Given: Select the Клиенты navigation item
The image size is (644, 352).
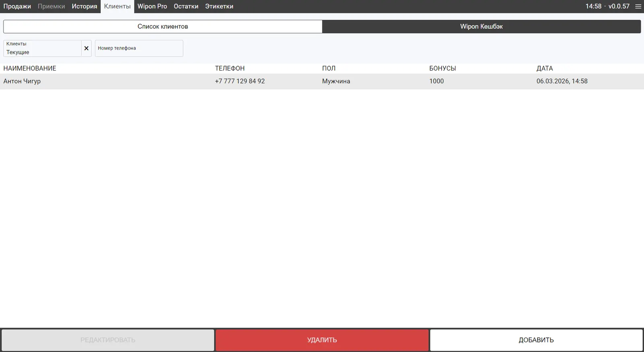Looking at the screenshot, I should pyautogui.click(x=117, y=6).
